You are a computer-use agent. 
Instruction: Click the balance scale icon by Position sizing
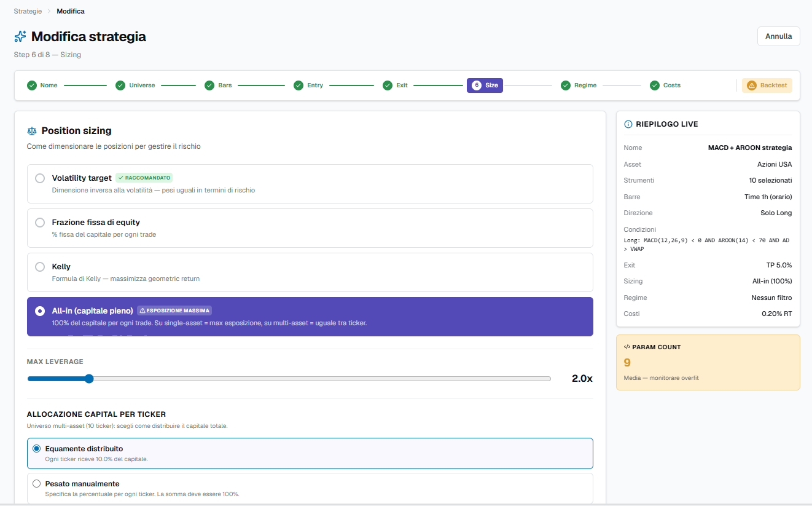(x=32, y=131)
